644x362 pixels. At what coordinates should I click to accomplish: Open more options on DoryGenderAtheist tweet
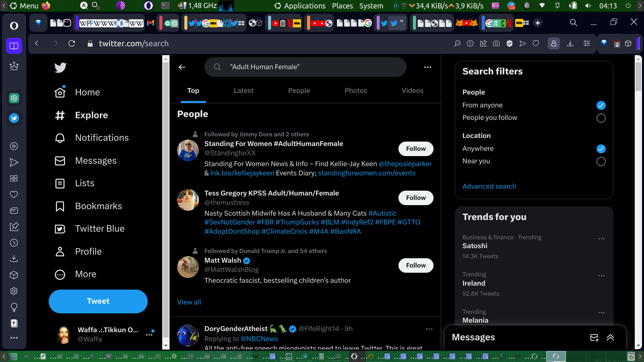pyautogui.click(x=429, y=329)
